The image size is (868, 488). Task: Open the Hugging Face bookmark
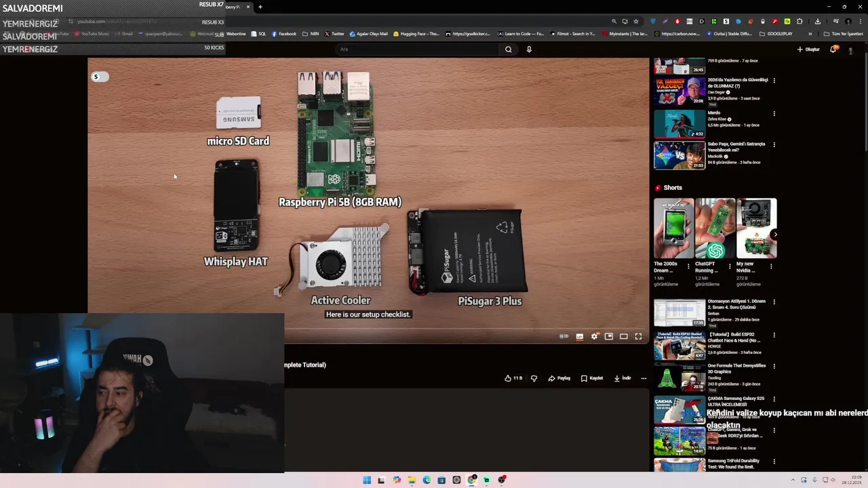click(416, 33)
